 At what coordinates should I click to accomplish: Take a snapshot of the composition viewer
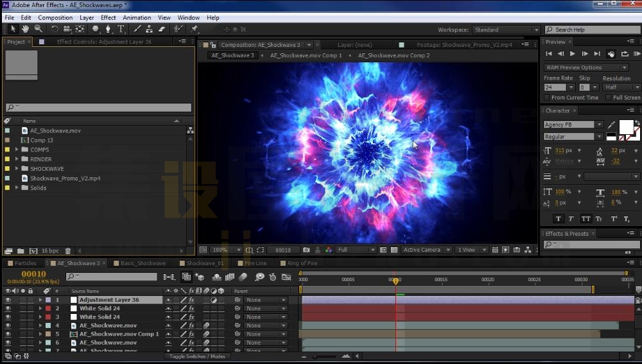[x=306, y=250]
